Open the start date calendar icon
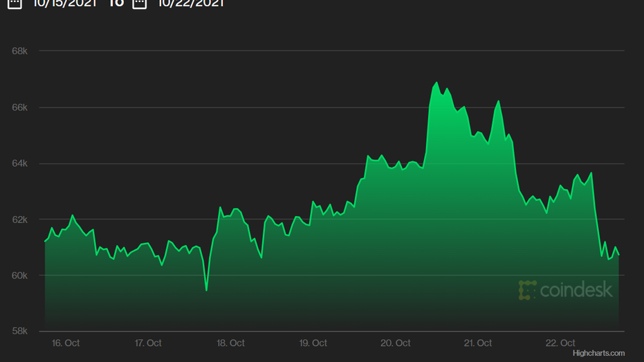Screen dimensions: 644x362 pyautogui.click(x=15, y=3)
